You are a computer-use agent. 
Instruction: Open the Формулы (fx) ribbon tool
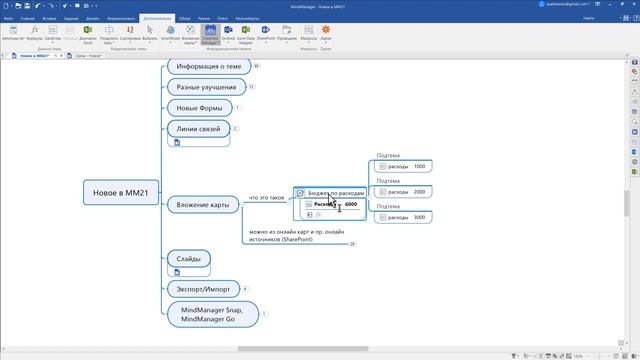34,33
